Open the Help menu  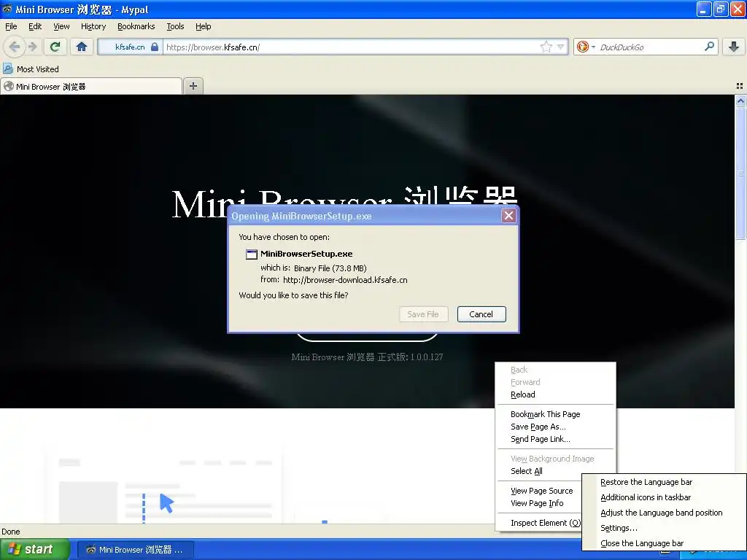point(203,26)
